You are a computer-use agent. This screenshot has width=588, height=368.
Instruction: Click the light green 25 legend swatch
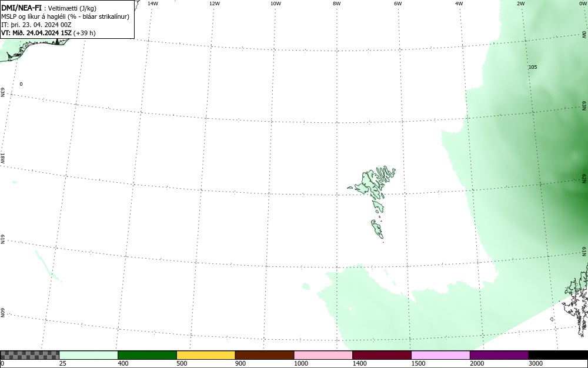click(x=89, y=355)
